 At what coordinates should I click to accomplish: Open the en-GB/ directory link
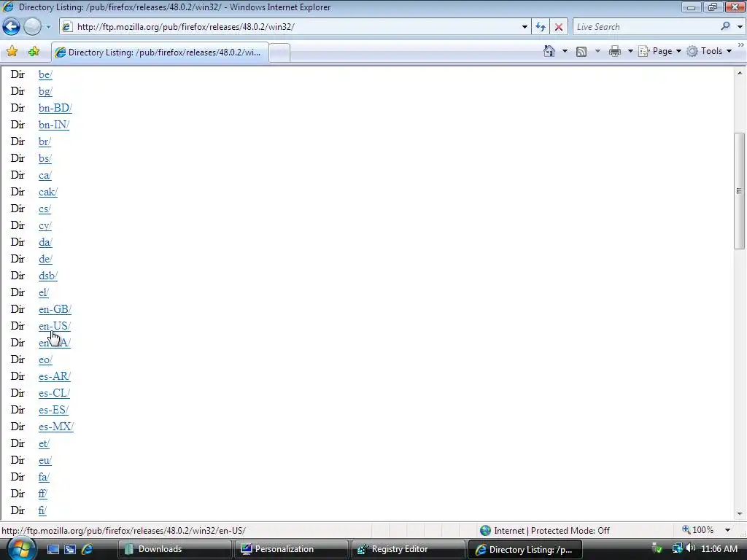click(x=55, y=309)
